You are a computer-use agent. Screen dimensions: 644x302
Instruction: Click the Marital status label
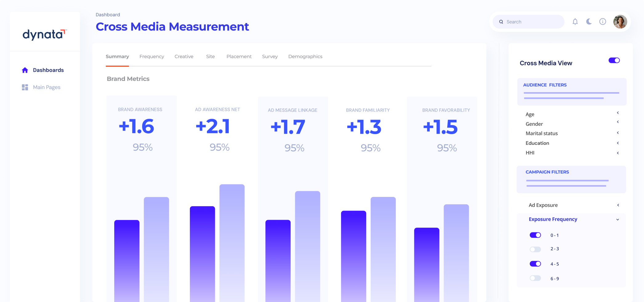pyautogui.click(x=541, y=133)
